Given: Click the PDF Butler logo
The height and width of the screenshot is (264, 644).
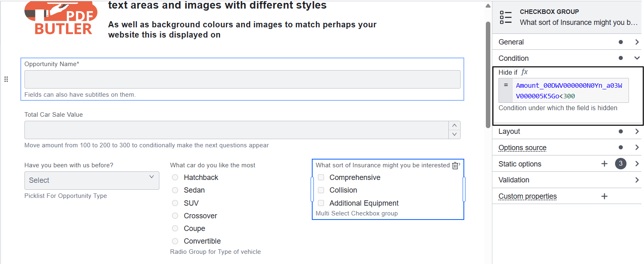Looking at the screenshot, I should point(61,18).
